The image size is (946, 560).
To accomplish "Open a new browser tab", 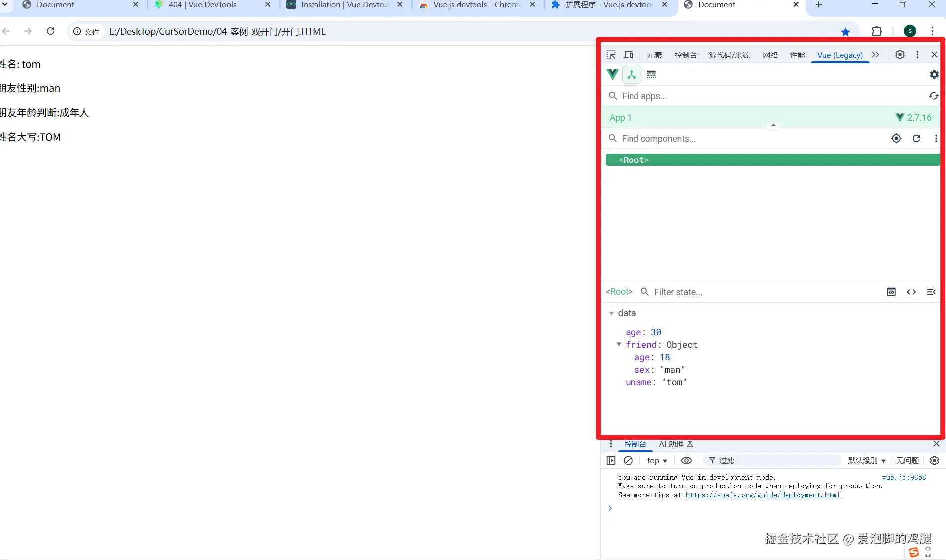I will (819, 5).
